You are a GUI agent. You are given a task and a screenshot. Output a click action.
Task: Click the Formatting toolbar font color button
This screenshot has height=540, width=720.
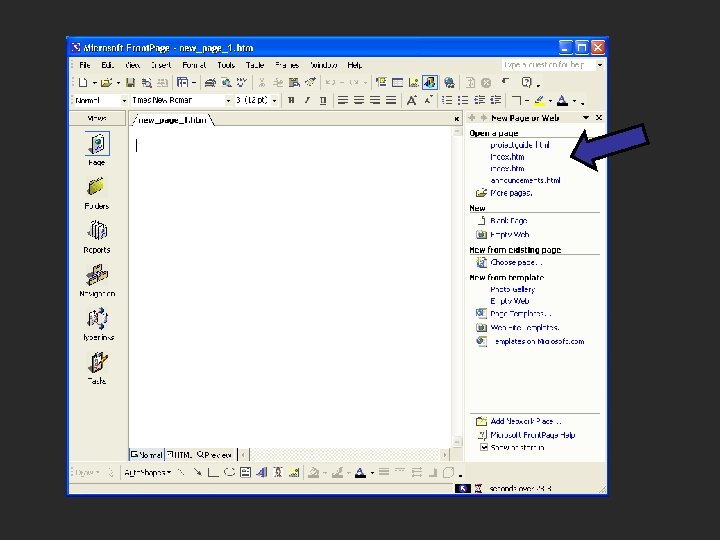[x=563, y=100]
